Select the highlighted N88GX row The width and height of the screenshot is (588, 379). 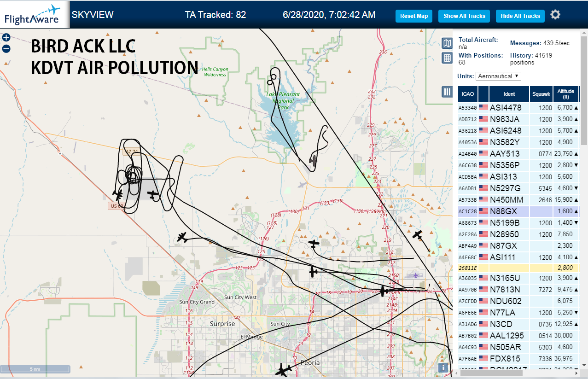519,211
